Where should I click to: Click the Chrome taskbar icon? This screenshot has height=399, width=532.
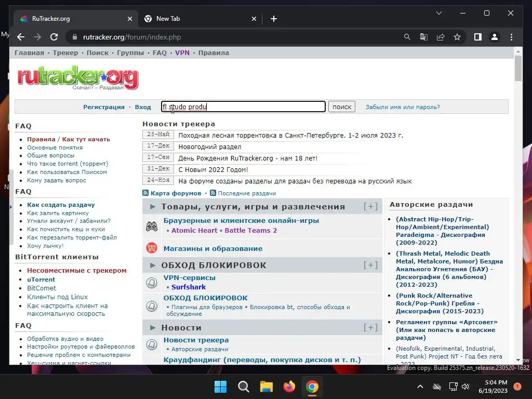click(312, 387)
